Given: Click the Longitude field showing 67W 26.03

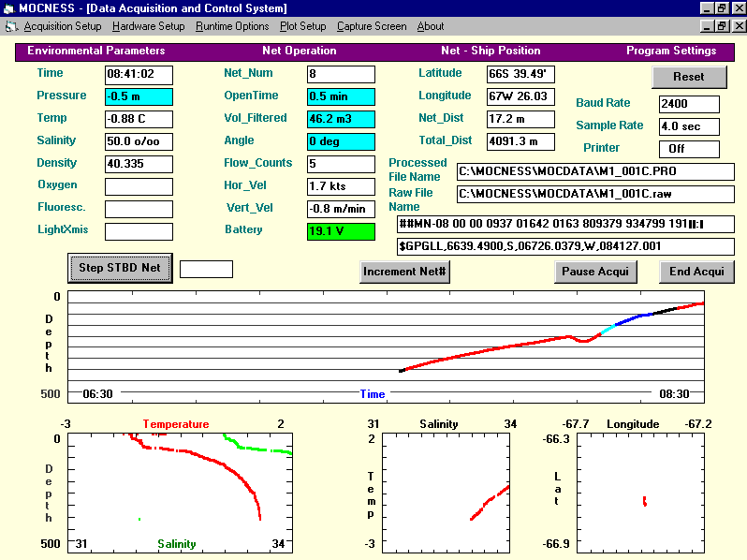Looking at the screenshot, I should pyautogui.click(x=520, y=96).
